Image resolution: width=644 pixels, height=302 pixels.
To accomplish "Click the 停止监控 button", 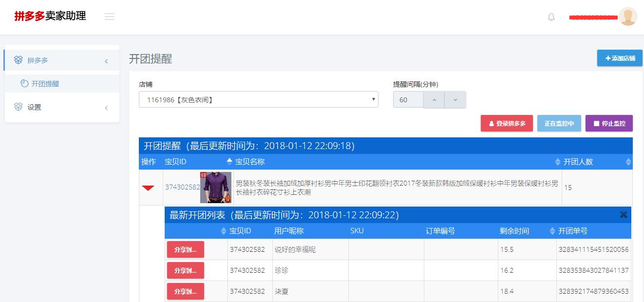I will [609, 123].
